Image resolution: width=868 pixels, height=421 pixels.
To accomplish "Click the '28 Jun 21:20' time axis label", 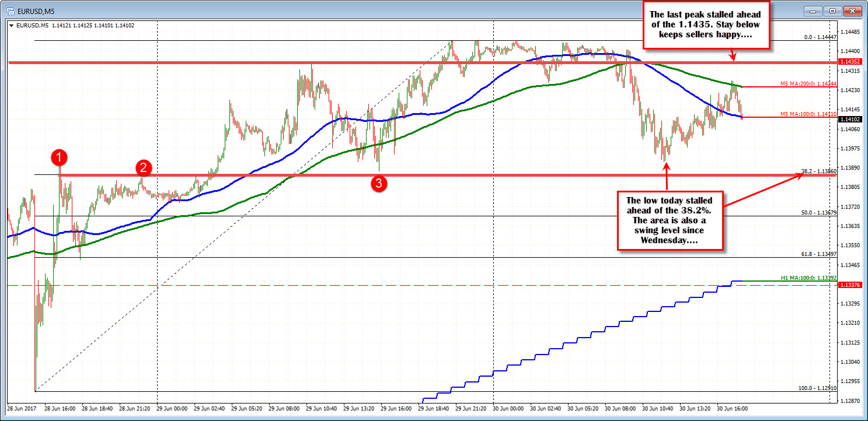I will point(134,409).
